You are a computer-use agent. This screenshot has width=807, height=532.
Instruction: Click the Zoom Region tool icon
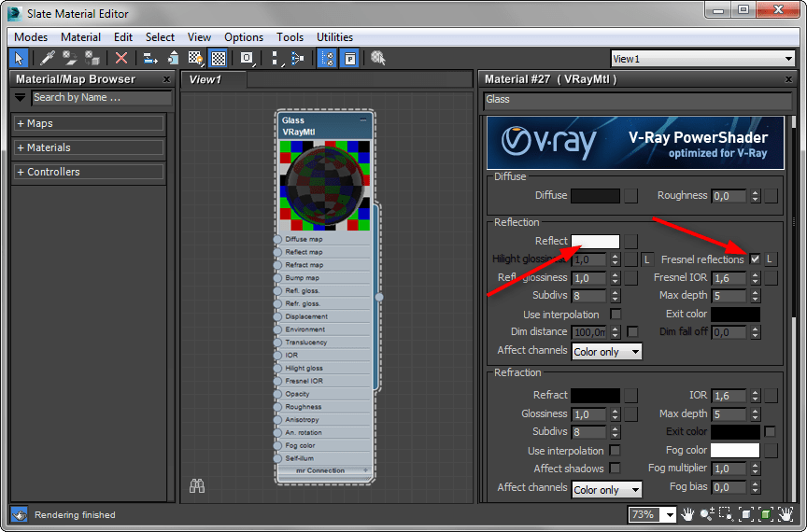click(x=727, y=514)
